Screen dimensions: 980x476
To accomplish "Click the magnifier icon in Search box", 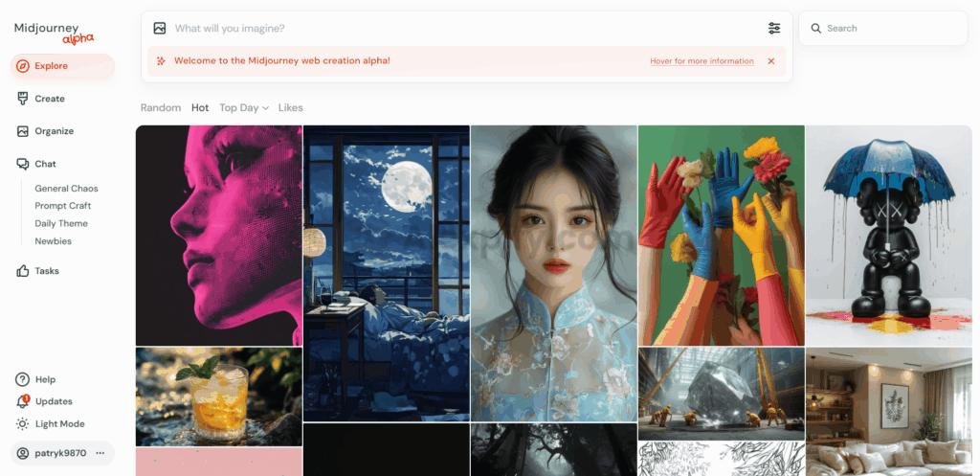I will click(x=816, y=29).
